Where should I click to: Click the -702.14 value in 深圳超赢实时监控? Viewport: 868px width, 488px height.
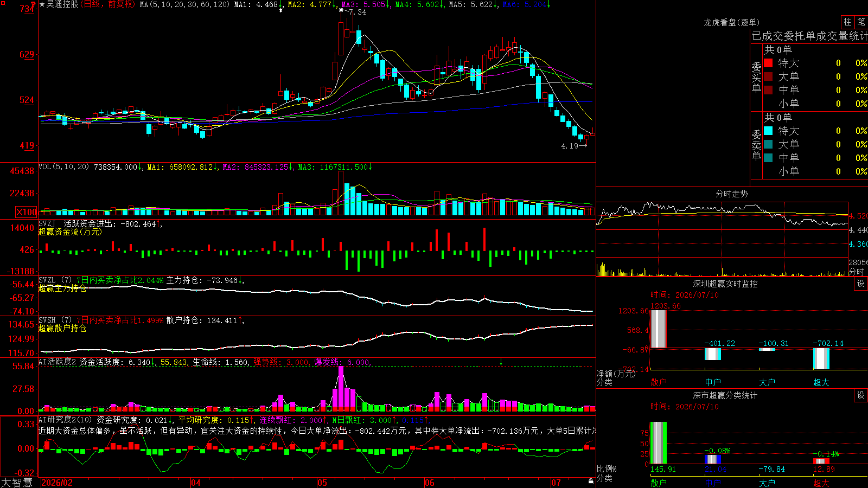[828, 343]
